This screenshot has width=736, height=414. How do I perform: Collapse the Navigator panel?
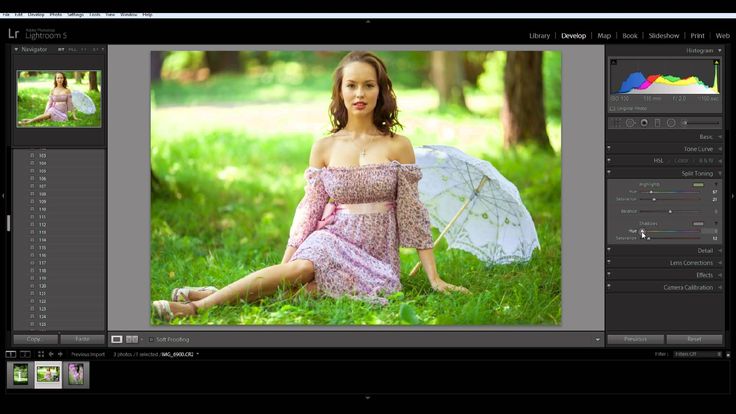(x=16, y=49)
